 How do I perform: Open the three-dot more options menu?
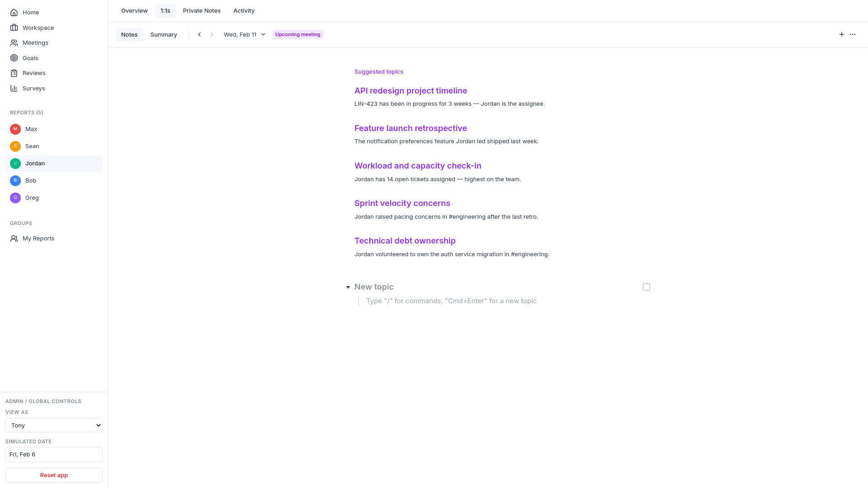pyautogui.click(x=853, y=34)
